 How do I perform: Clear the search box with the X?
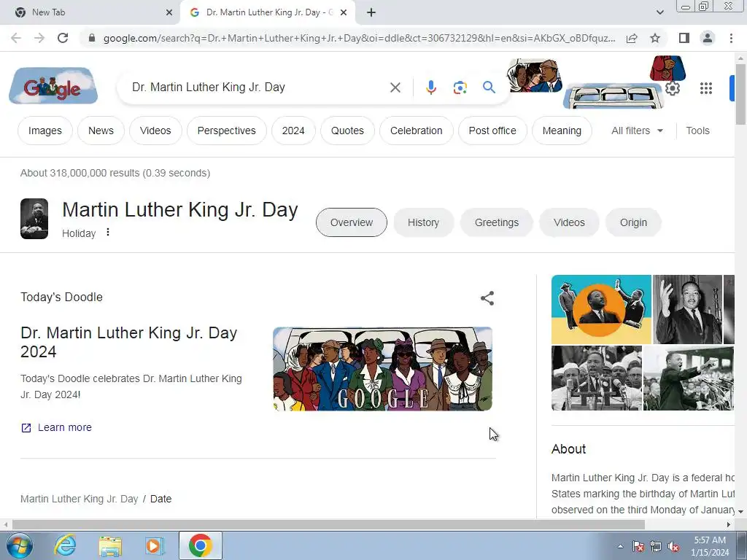click(x=395, y=87)
